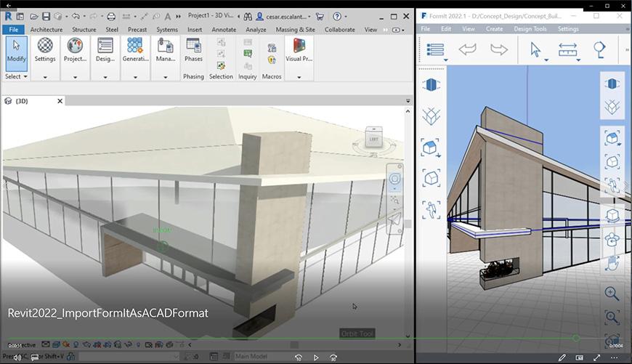This screenshot has height=364, width=632.
Task: Click FormIt Zoom In magnifier on right toolbar
Action: point(612,294)
